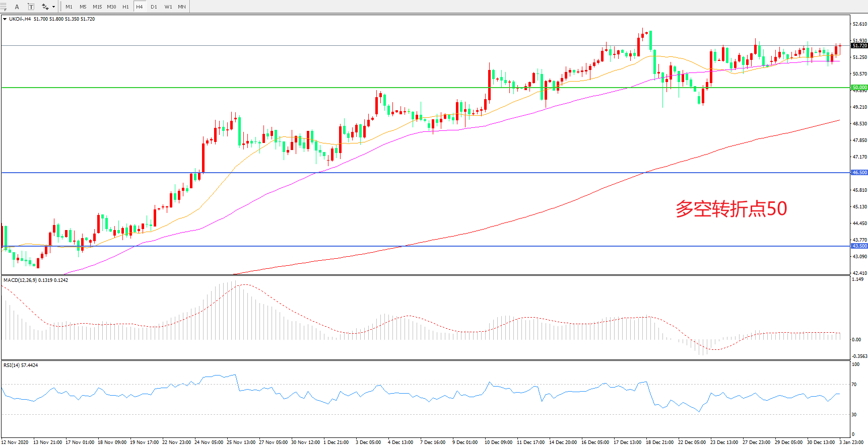Click the blue 43.500 price level label
Screen dimensions: 868x448
859,246
